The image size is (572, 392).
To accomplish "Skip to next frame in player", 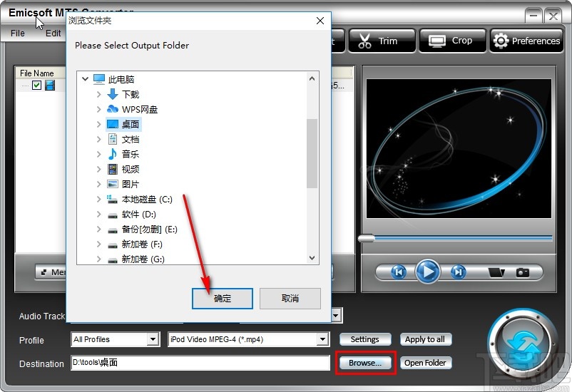I will [458, 272].
